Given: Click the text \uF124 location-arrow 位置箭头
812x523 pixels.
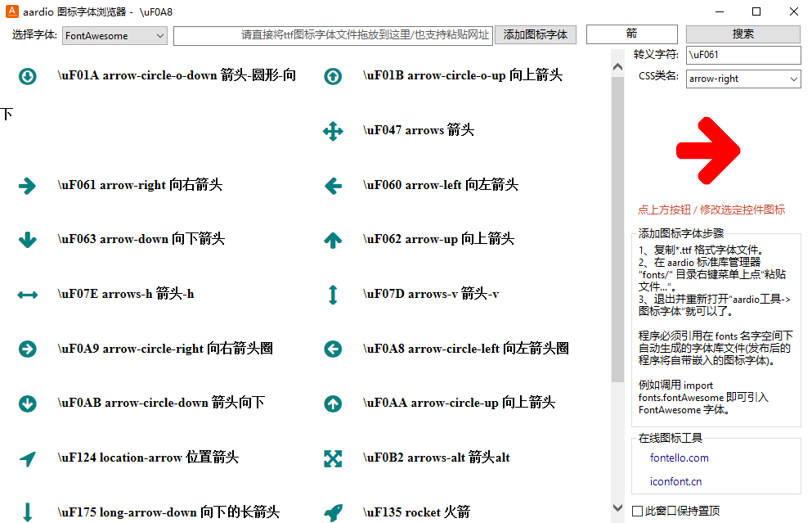Looking at the screenshot, I should tap(148, 458).
